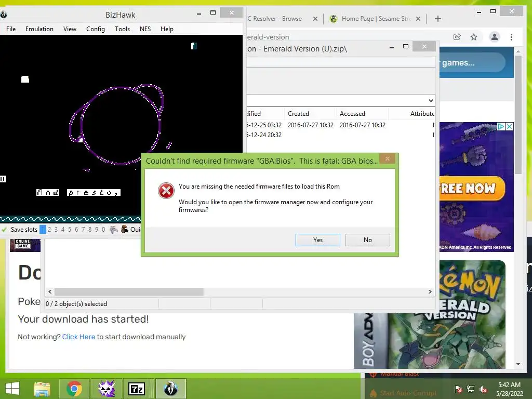Open Google Chrome from taskbar
The height and width of the screenshot is (399, 532).
(74, 389)
